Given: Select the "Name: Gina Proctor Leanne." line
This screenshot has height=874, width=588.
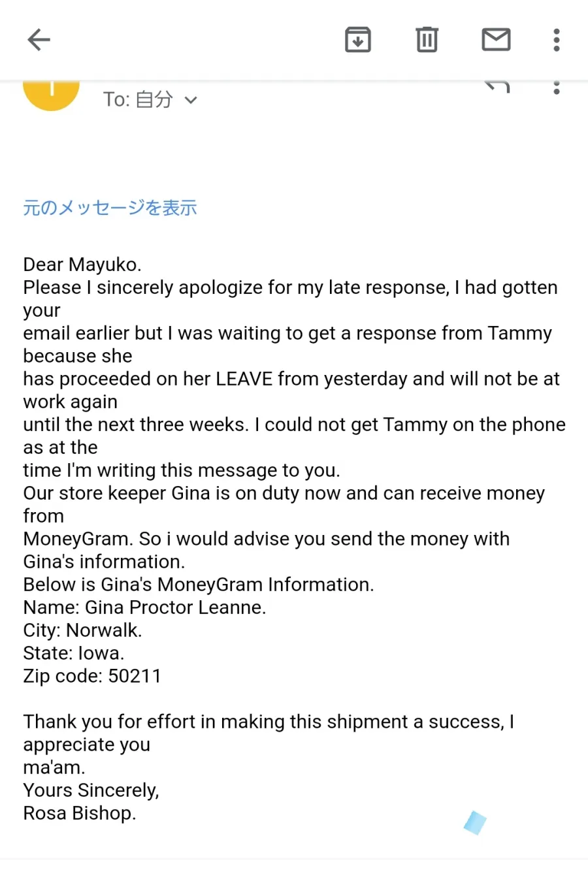Looking at the screenshot, I should pyautogui.click(x=144, y=607).
